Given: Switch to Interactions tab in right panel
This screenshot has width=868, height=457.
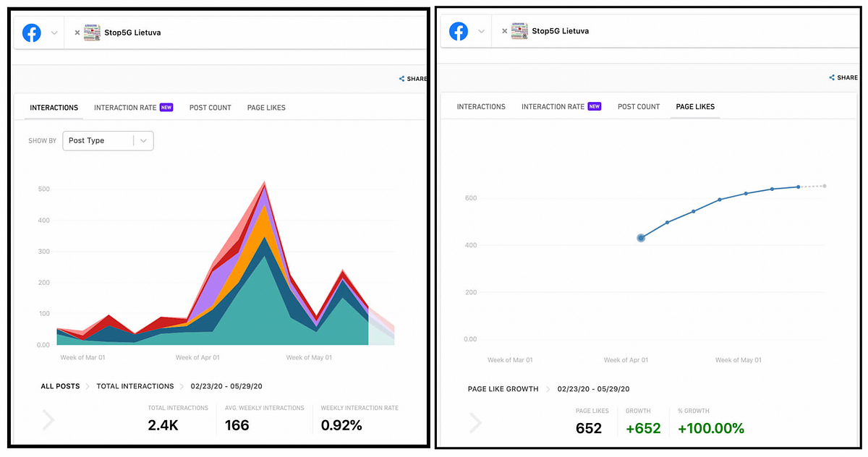Looking at the screenshot, I should [481, 106].
